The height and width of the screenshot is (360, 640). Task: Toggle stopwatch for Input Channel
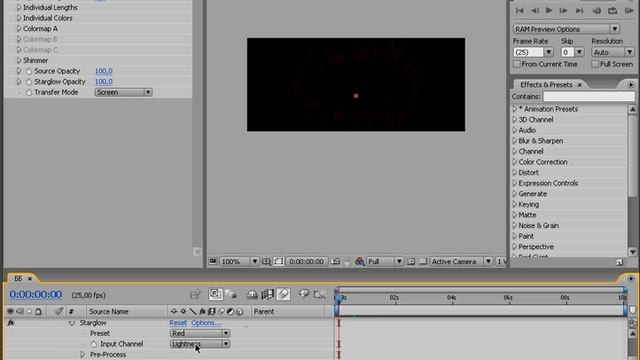[x=93, y=344]
